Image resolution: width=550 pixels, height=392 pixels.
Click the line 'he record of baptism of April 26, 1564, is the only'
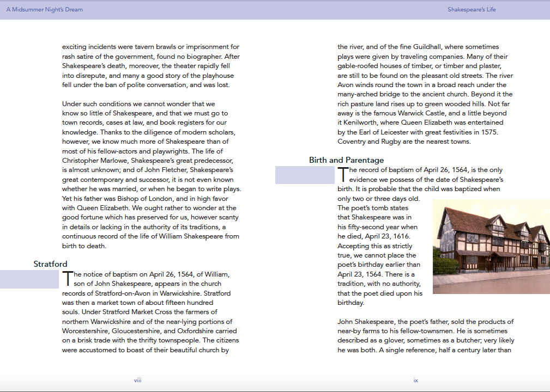pyautogui.click(x=426, y=170)
